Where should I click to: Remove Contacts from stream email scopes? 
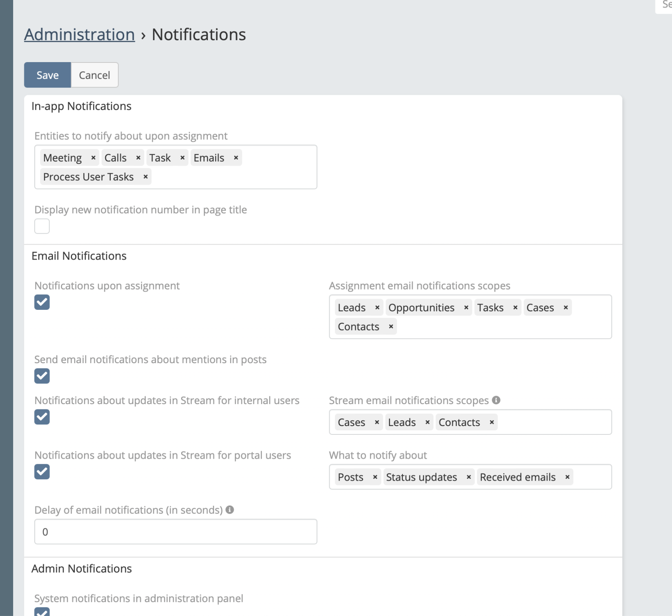pyautogui.click(x=492, y=422)
